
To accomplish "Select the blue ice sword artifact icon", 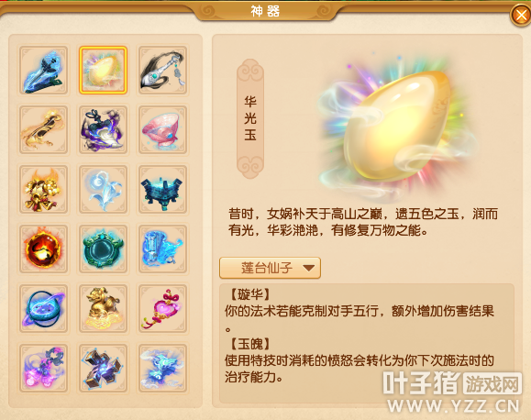I will (x=43, y=71).
